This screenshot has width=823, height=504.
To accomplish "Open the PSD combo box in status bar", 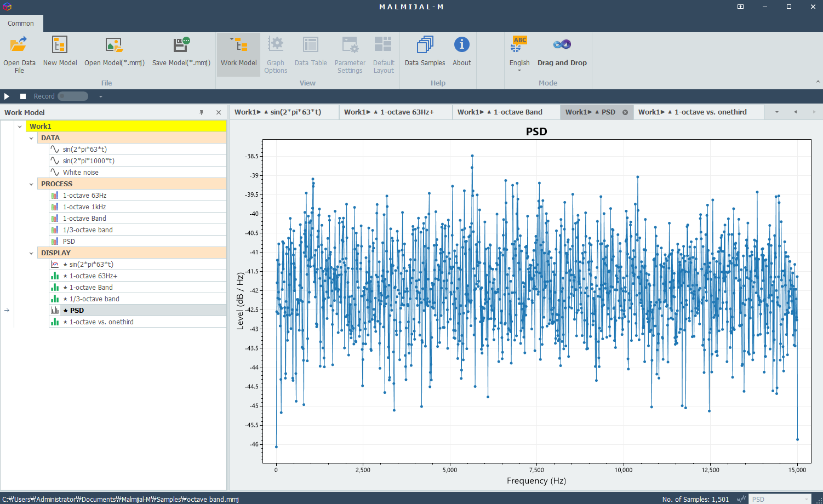I will 780,499.
